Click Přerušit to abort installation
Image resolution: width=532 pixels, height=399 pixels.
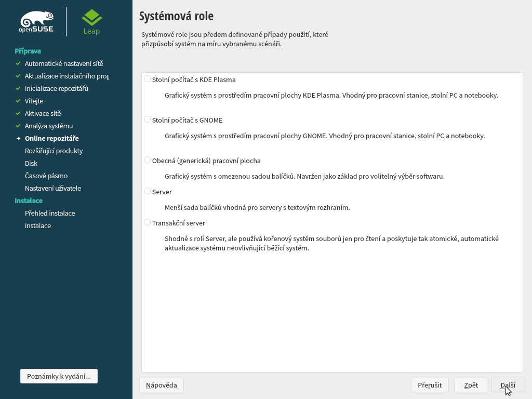[x=430, y=385]
